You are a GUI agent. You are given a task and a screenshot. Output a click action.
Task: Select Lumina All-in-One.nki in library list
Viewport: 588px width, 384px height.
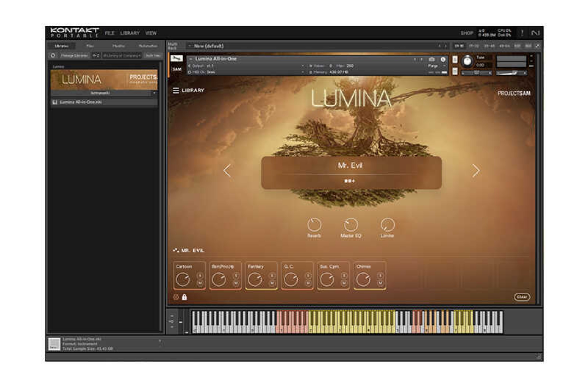[x=104, y=102]
